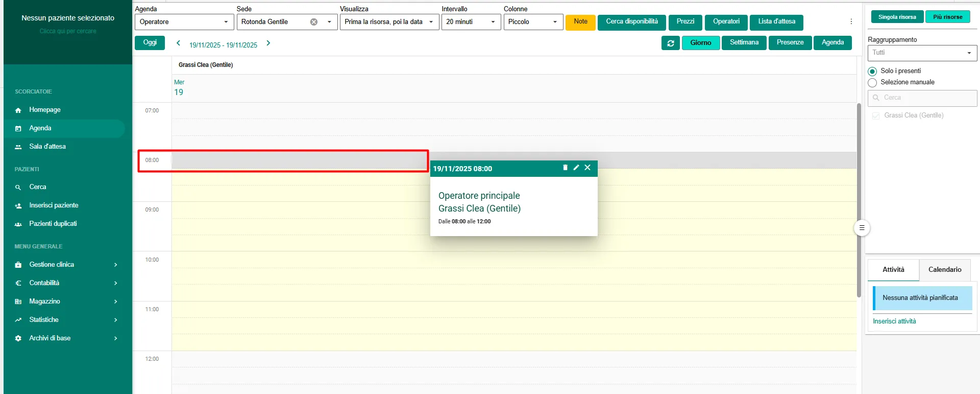Clear the Rotonda Gentile location selection
The width and height of the screenshot is (980, 394).
(x=314, y=22)
